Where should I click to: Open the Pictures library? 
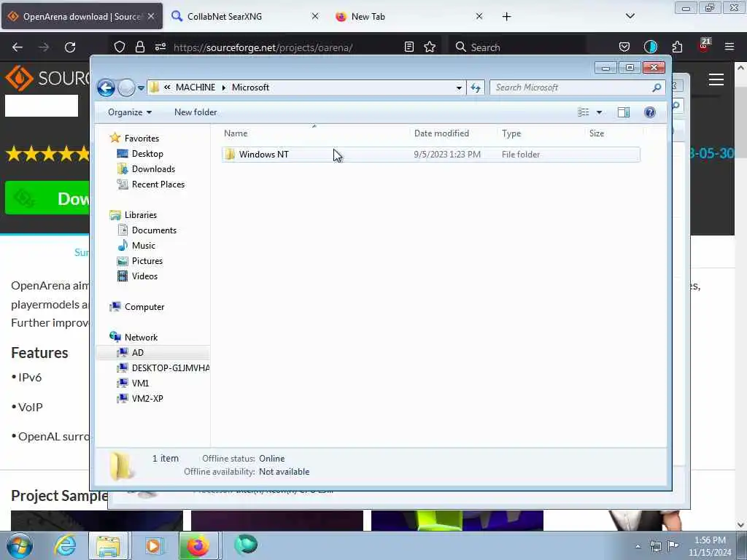pos(147,261)
